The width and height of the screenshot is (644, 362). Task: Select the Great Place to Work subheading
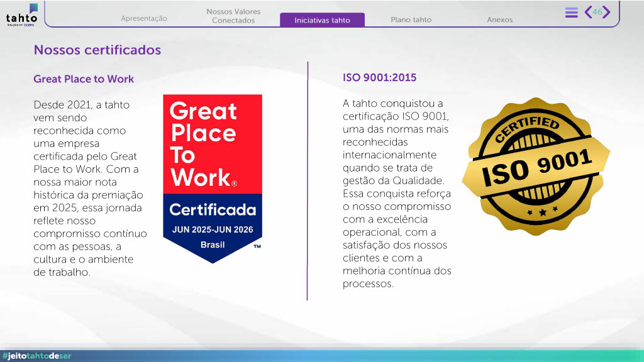pos(84,79)
